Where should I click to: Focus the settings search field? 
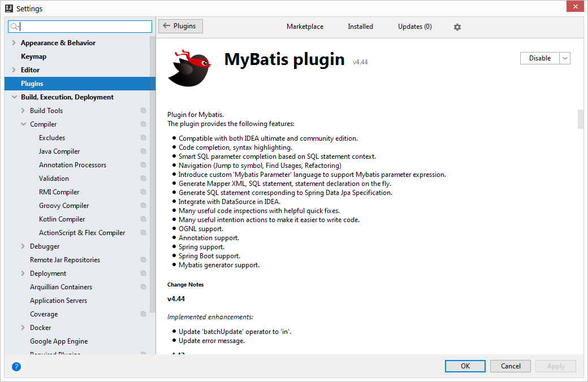pyautogui.click(x=80, y=26)
